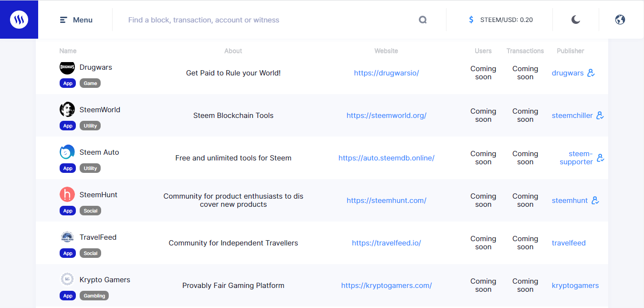Click the SteemHunt app logo
This screenshot has height=308, width=644.
67,195
